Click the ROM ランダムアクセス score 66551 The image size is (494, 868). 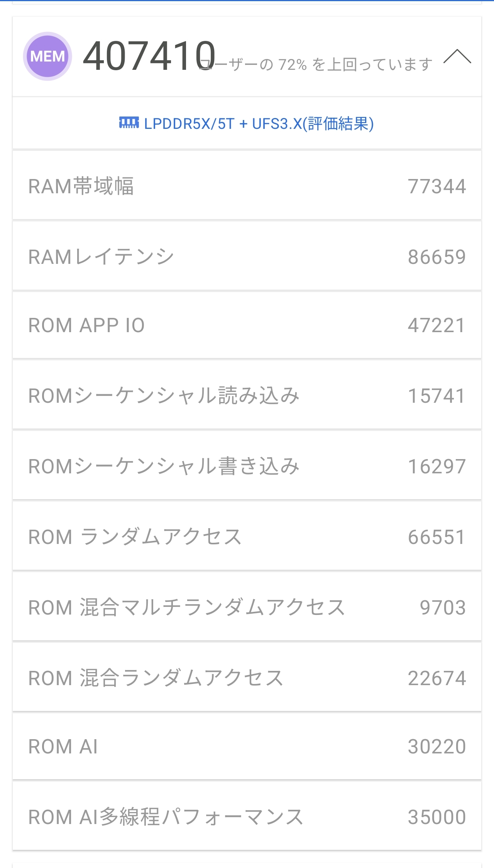[437, 537]
